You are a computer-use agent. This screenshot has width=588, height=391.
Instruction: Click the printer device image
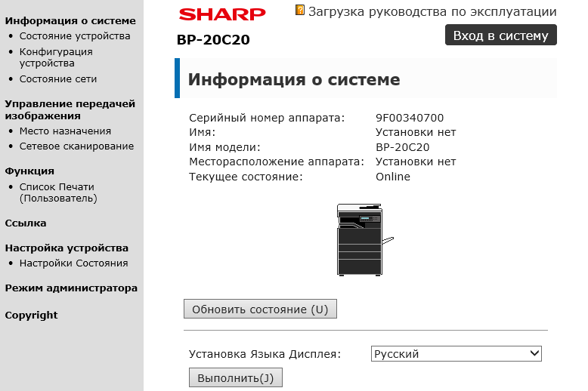click(x=365, y=240)
